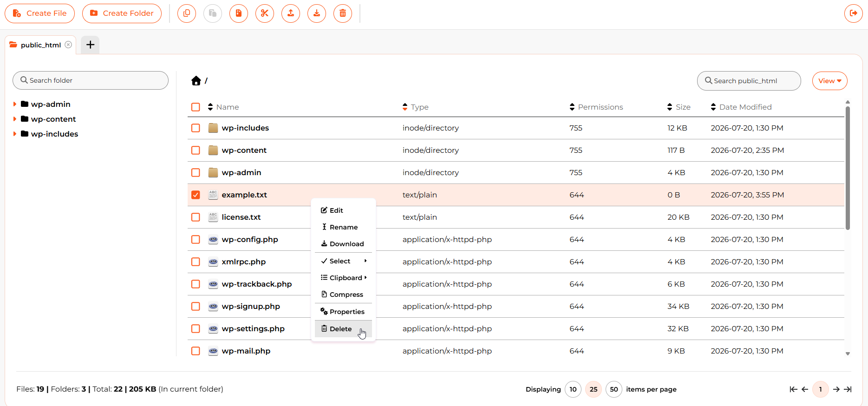Check the wp-content row checkbox
The width and height of the screenshot is (868, 406).
[196, 150]
